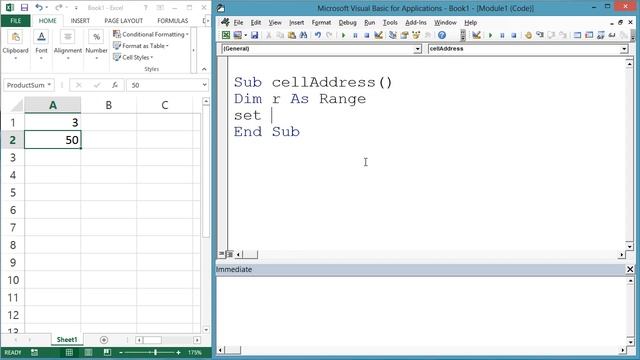This screenshot has width=640, height=360.
Task: Run the macro with the green play icon
Action: pos(343,36)
